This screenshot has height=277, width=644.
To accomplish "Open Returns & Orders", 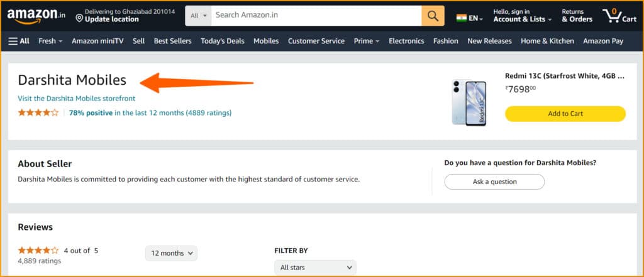I will pos(577,16).
